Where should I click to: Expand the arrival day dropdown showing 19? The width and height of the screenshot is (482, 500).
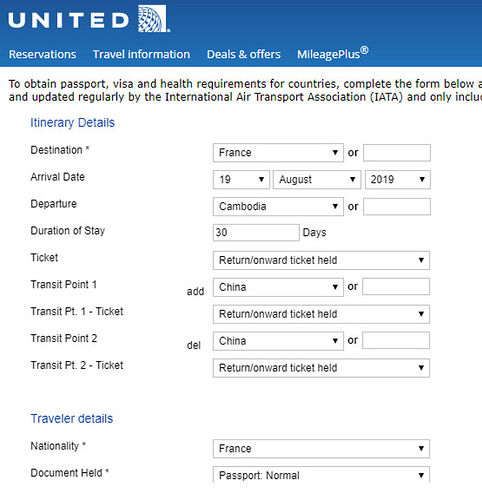click(x=241, y=180)
